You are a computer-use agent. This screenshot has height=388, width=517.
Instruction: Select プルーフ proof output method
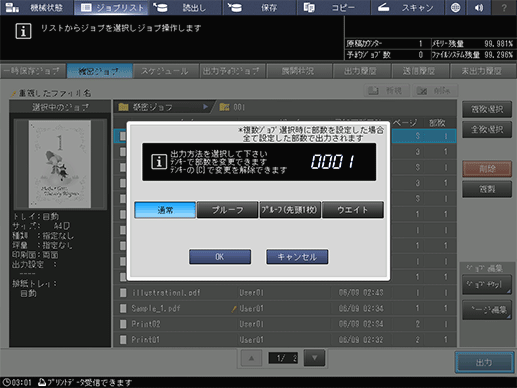(227, 210)
